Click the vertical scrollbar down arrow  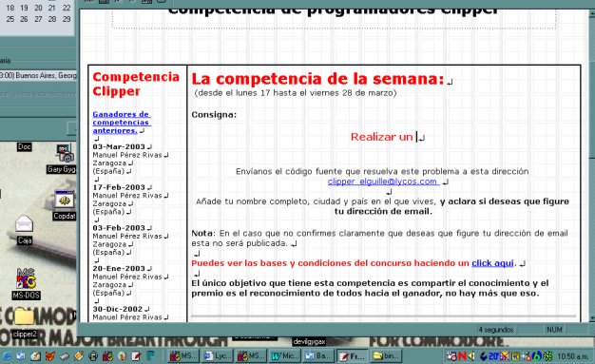click(591, 317)
